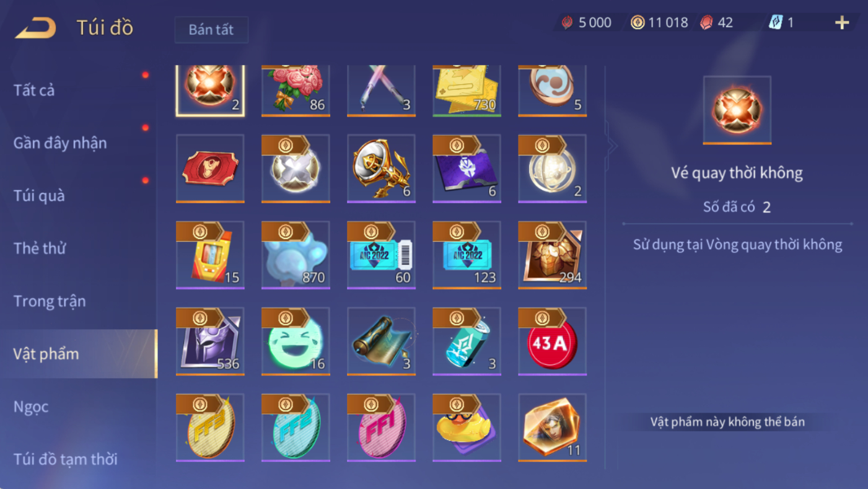Click the Bán tất button

(211, 30)
